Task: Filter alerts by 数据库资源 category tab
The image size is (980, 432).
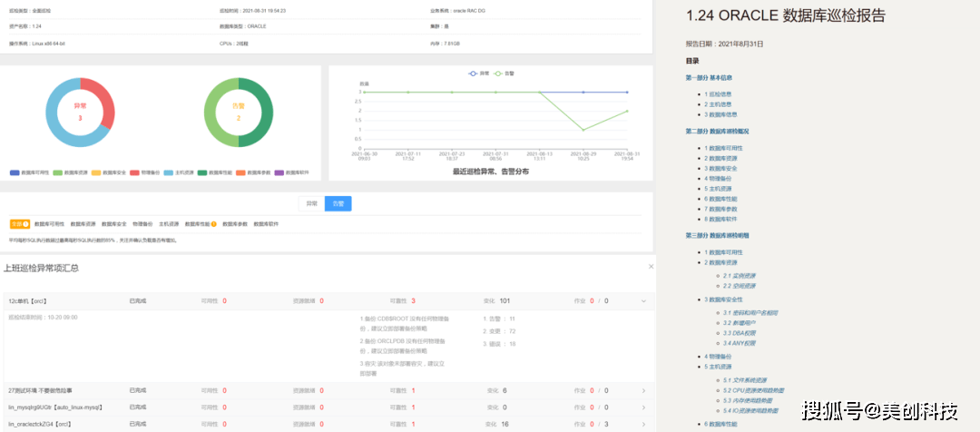Action: [83, 224]
